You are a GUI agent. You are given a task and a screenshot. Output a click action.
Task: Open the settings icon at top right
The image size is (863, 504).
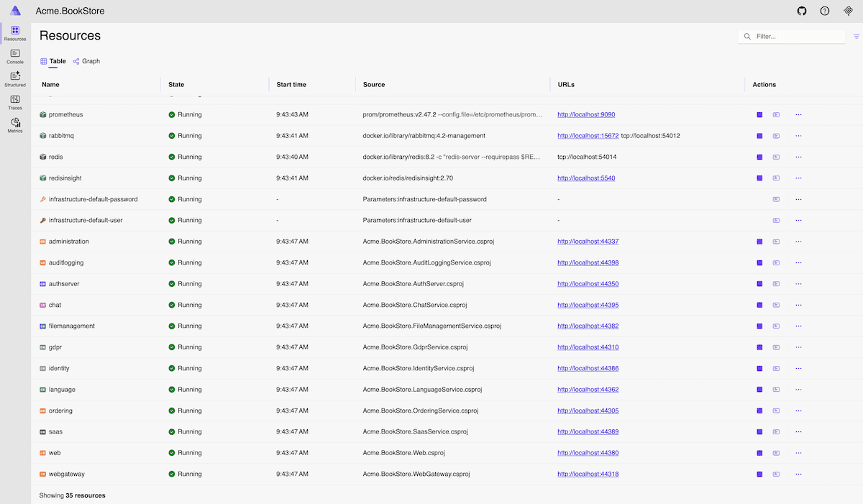coord(847,11)
